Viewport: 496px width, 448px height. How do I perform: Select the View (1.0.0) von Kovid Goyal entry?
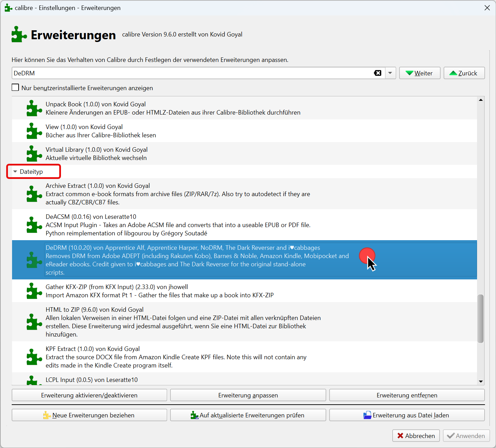(245, 131)
